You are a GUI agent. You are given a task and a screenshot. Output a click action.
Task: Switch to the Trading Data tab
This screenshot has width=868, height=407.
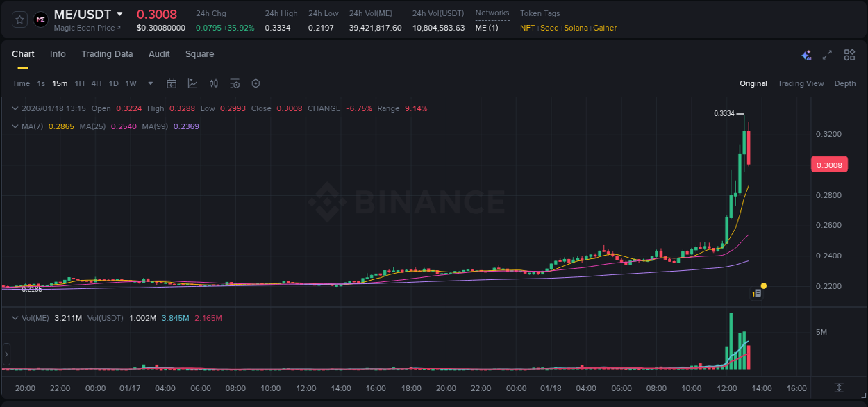107,54
